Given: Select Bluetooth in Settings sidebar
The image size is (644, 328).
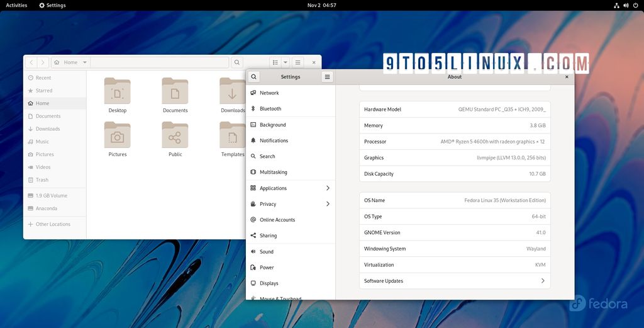Looking at the screenshot, I should coord(291,109).
